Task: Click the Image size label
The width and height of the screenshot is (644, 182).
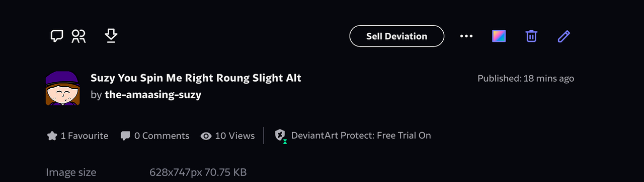Action: tap(71, 172)
